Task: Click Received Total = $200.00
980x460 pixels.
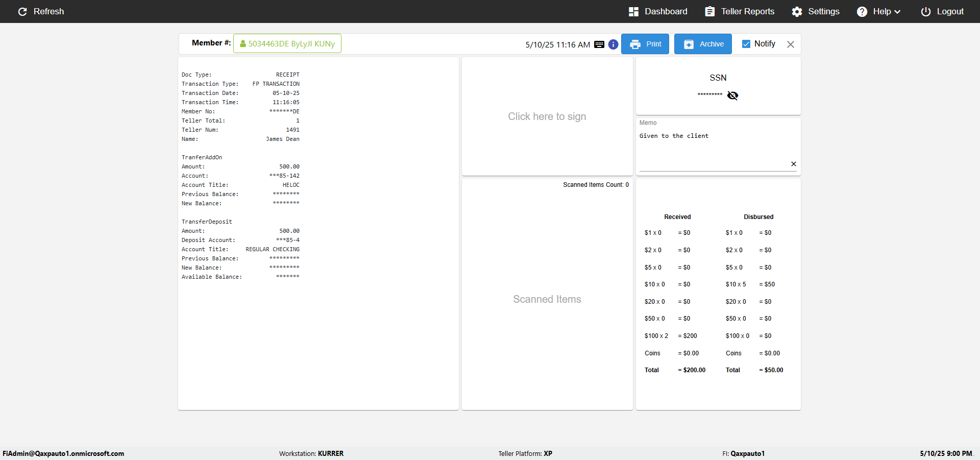Action: coord(675,370)
